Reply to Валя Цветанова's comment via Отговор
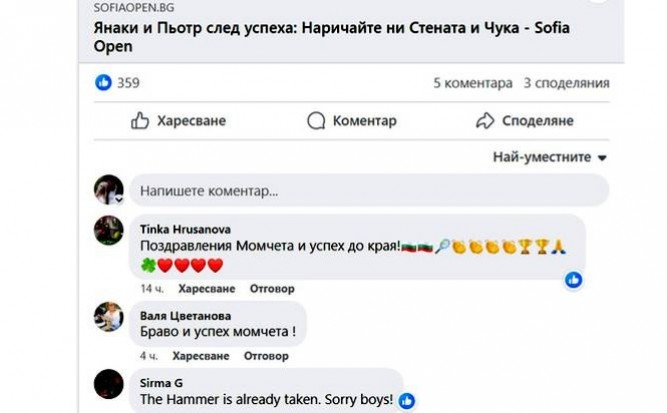This screenshot has height=413, width=667. click(266, 355)
